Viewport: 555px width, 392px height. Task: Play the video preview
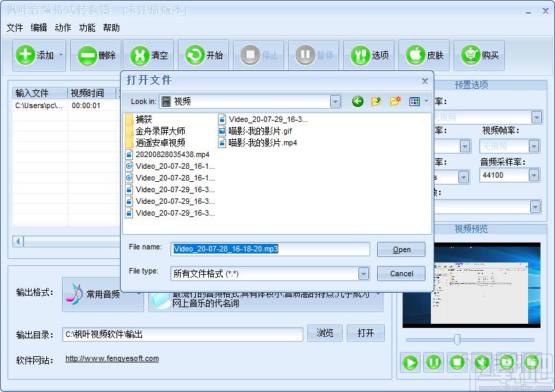point(410,362)
